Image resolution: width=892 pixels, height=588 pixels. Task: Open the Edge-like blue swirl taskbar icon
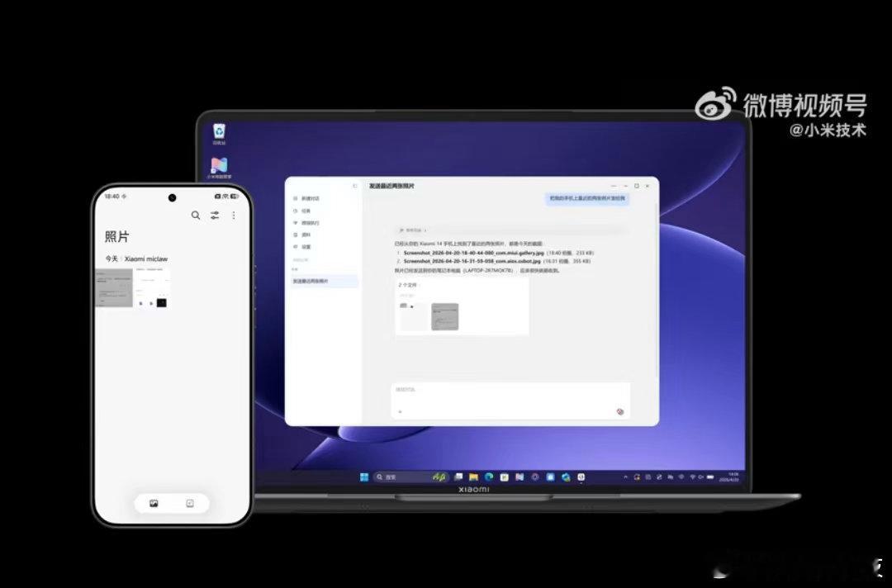pyautogui.click(x=566, y=477)
